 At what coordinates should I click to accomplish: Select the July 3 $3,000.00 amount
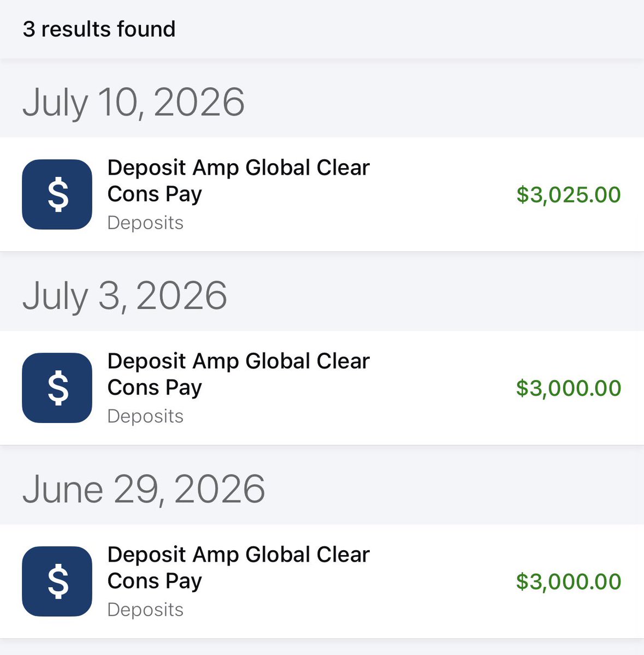[x=569, y=388]
